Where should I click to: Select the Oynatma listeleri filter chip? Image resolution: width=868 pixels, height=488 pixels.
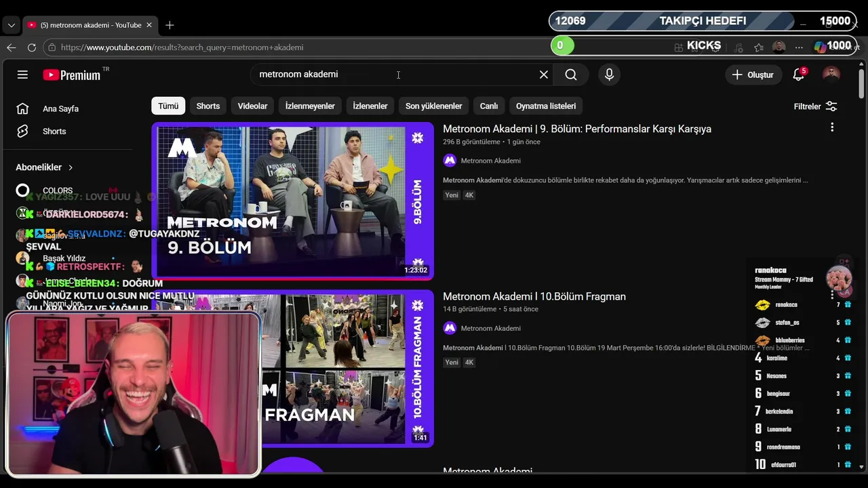tap(546, 106)
